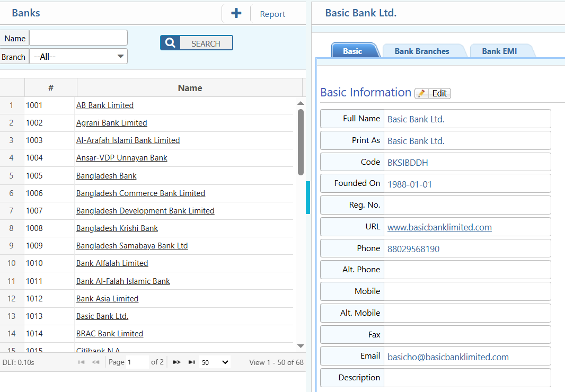Visit the www.basicbanklimited.com link
This screenshot has width=565, height=392.
pyautogui.click(x=439, y=227)
